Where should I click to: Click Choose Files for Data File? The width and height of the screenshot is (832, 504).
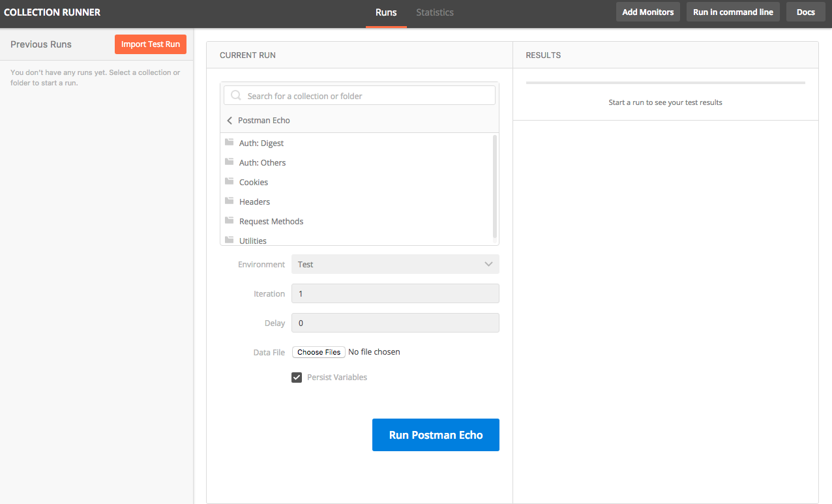319,352
